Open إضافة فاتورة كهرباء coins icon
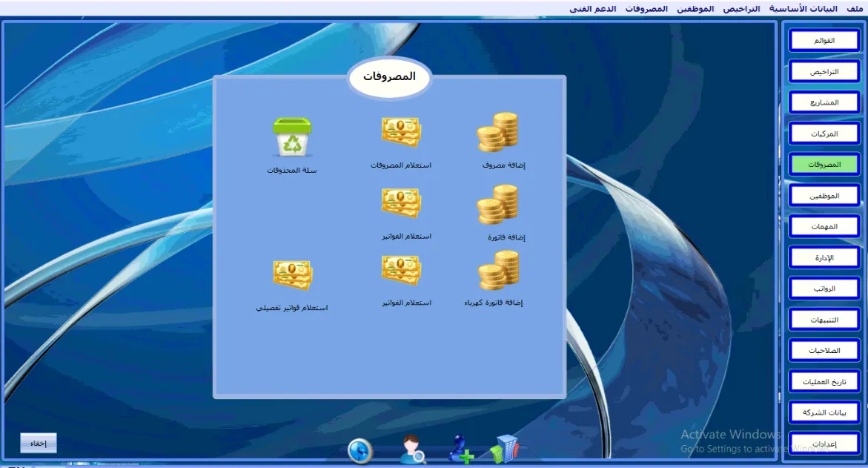This screenshot has width=868, height=468. click(498, 270)
